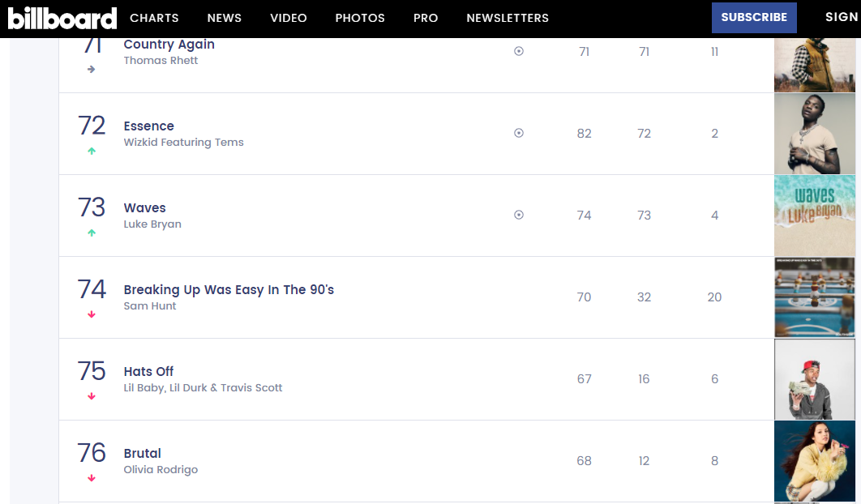Click the green up arrow under rank 73
This screenshot has height=504, width=861.
92,233
